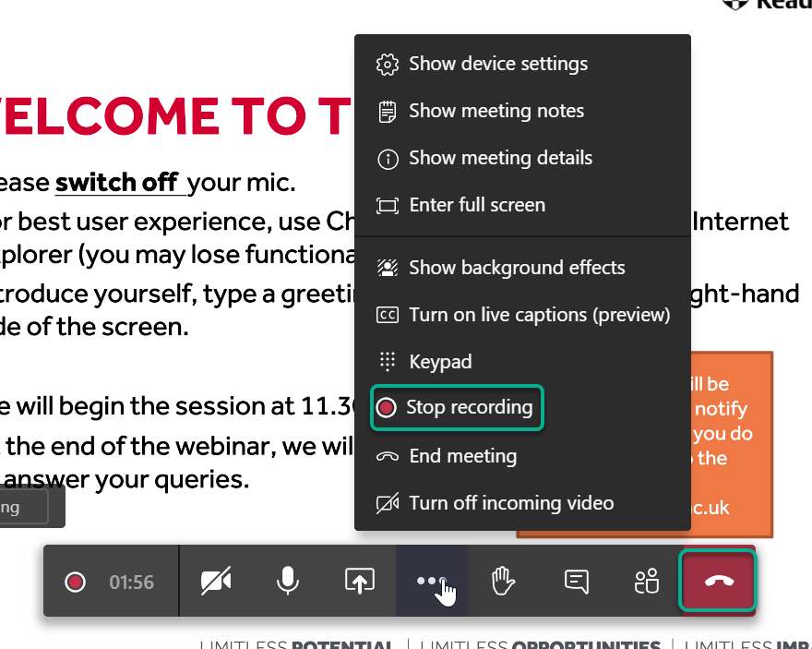Click the recording indicator dot in toolbar

click(76, 582)
